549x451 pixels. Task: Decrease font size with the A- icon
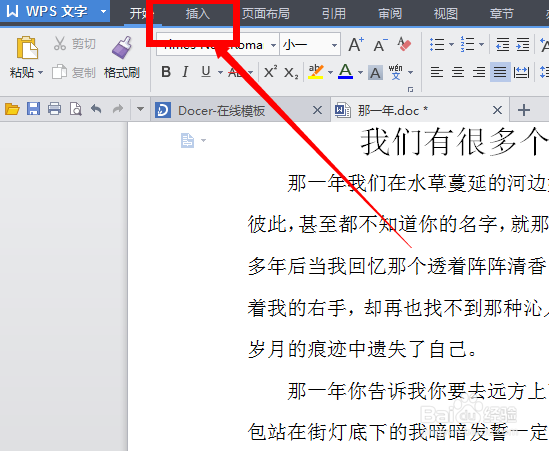click(x=380, y=45)
